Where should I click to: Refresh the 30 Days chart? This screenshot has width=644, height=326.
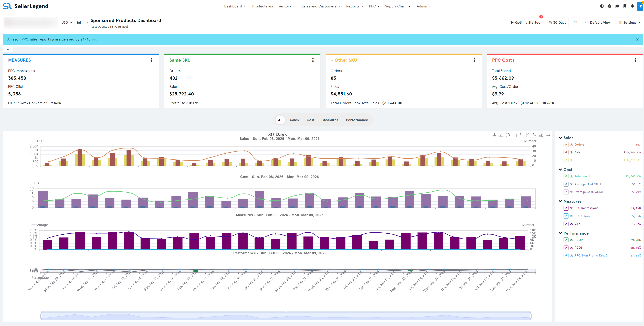[x=508, y=135]
